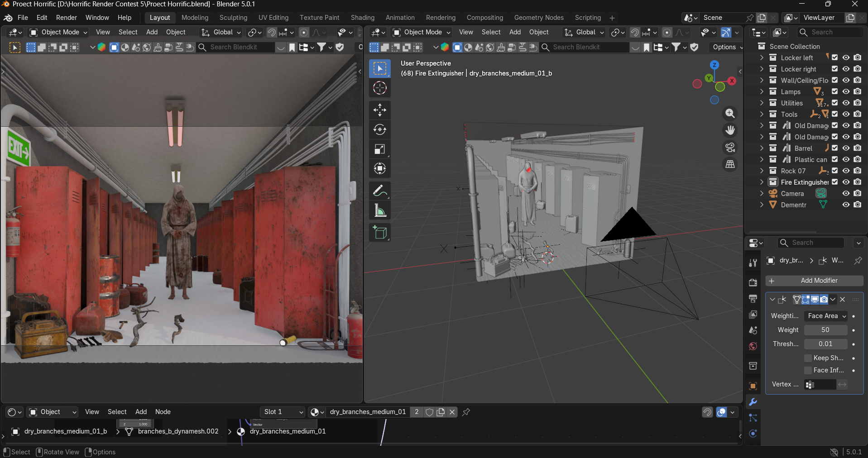This screenshot has height=458, width=868.
Task: Open the Options dropdown in right viewport
Action: point(727,47)
